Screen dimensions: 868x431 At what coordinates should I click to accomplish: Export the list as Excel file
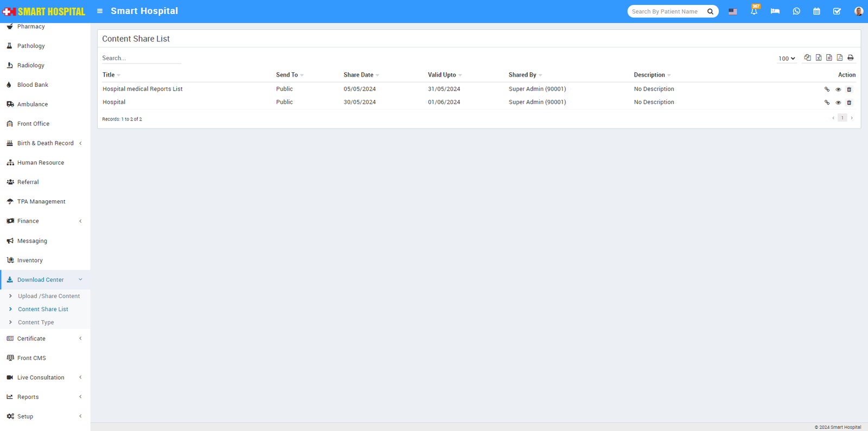pyautogui.click(x=818, y=58)
